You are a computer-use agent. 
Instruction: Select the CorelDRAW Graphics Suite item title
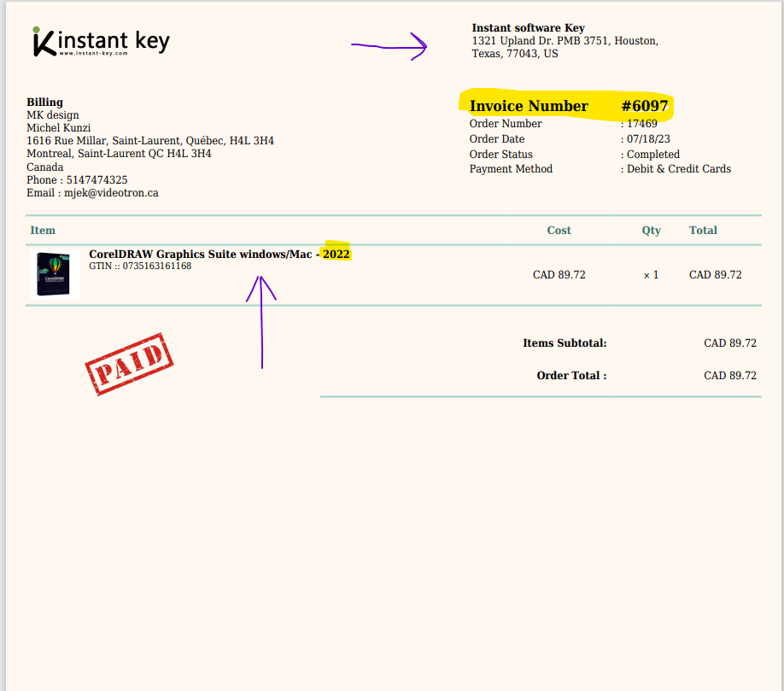pyautogui.click(x=201, y=255)
